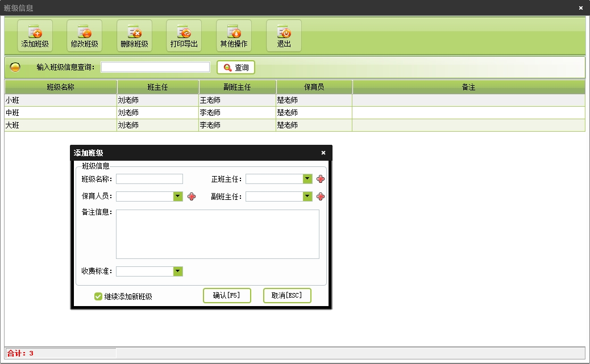This screenshot has width=590, height=364.
Task: Click red plus icon beside 副班主任 dropdown
Action: pyautogui.click(x=321, y=196)
